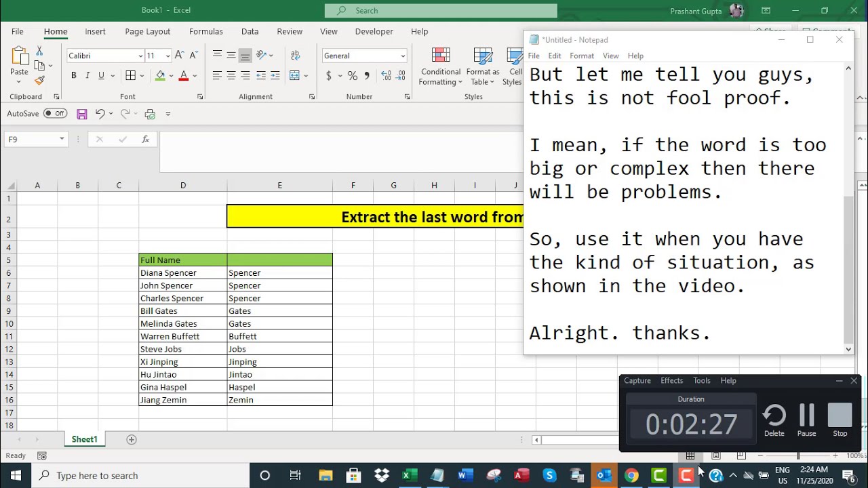The height and width of the screenshot is (488, 868).
Task: Open the General number format dropdown
Action: (x=403, y=56)
